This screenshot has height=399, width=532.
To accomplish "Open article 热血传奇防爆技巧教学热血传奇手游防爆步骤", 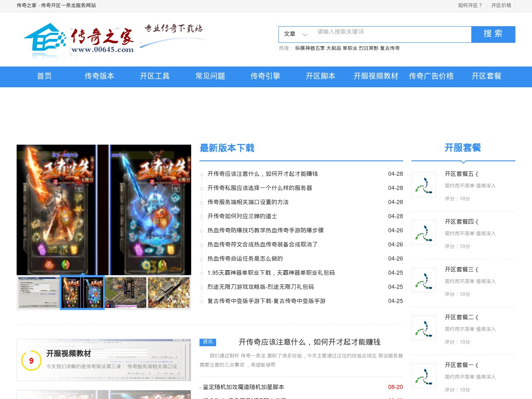I will click(266, 231).
